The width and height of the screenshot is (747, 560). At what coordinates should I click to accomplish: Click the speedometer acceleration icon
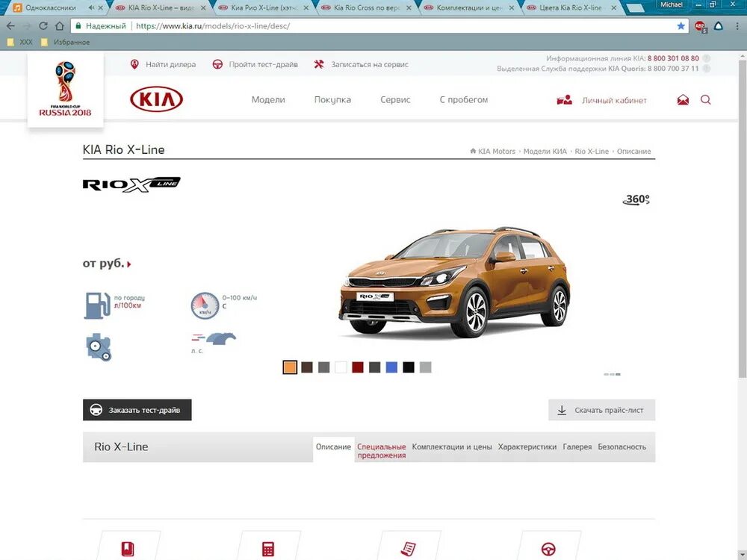click(x=205, y=305)
